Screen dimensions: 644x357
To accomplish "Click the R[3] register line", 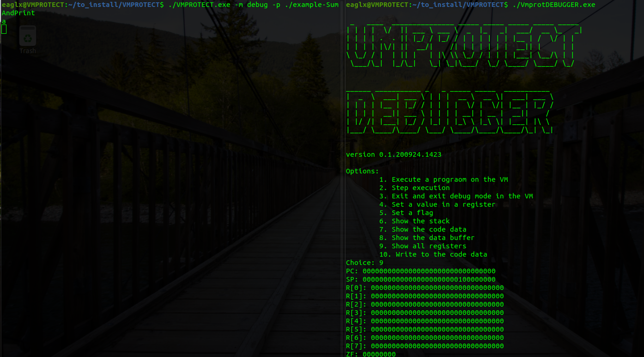I will coord(425,313).
